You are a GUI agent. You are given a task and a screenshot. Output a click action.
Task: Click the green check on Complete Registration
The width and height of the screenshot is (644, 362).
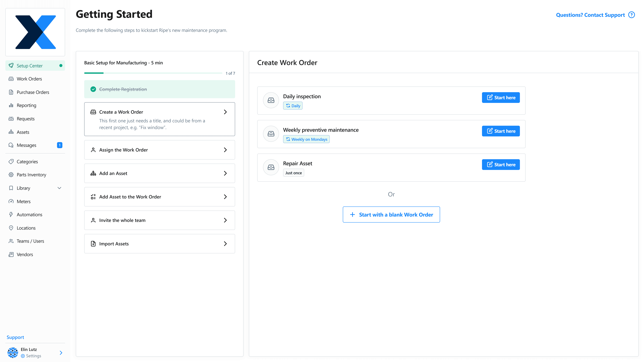pos(93,89)
